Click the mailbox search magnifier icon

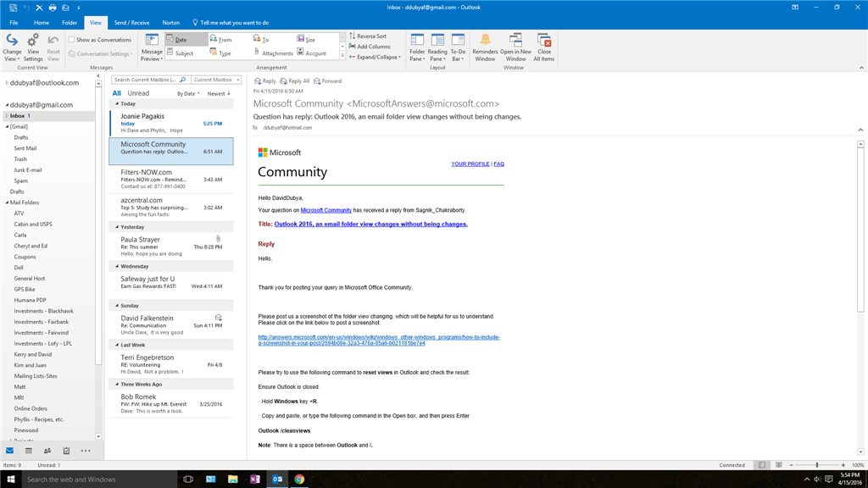pos(183,80)
